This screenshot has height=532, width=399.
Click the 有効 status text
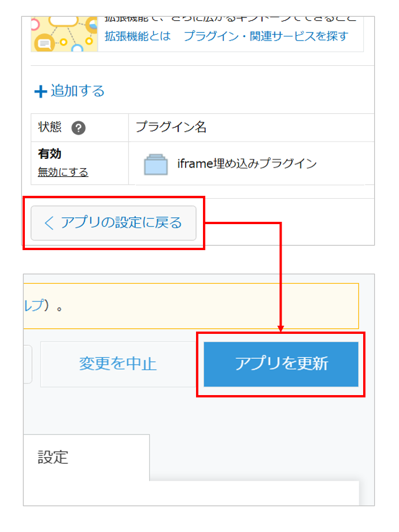[x=50, y=154]
